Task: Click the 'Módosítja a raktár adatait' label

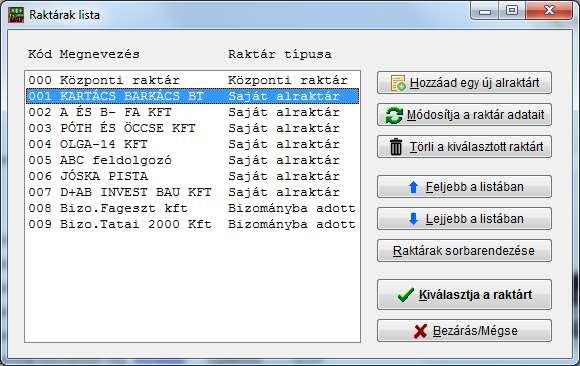Action: click(476, 115)
